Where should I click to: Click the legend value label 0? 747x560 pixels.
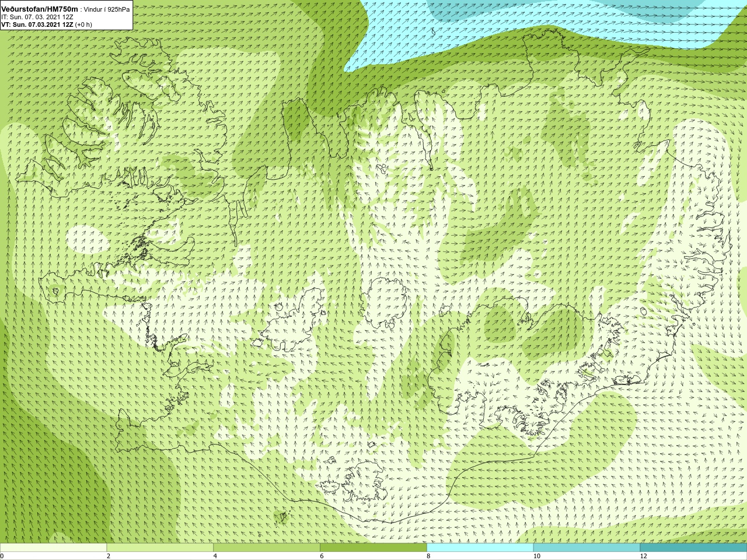click(x=2, y=556)
